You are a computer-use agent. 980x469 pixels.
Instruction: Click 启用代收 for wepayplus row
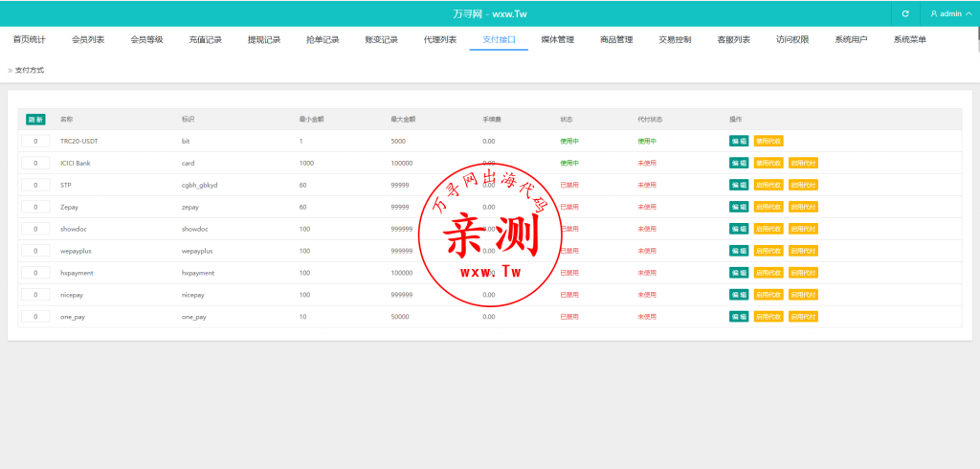768,251
